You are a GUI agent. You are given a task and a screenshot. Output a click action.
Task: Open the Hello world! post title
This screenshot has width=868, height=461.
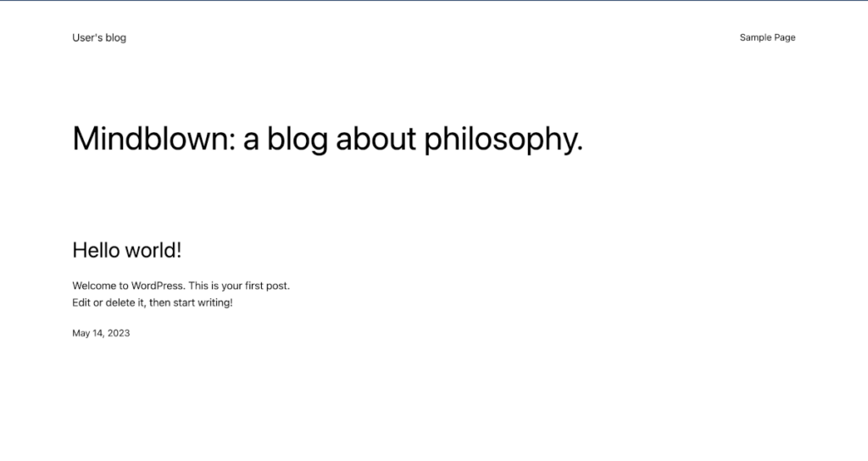[x=127, y=250]
